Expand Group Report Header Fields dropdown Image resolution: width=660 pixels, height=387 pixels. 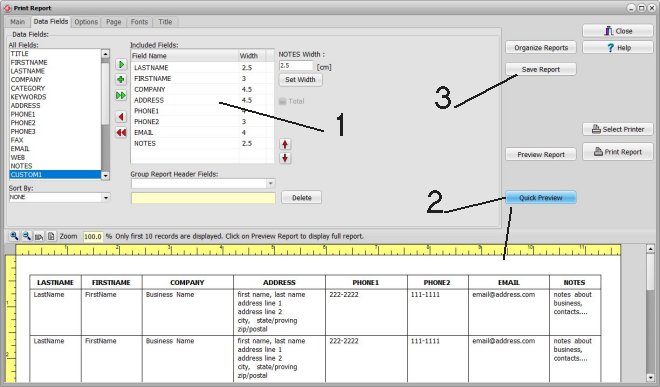(x=271, y=183)
